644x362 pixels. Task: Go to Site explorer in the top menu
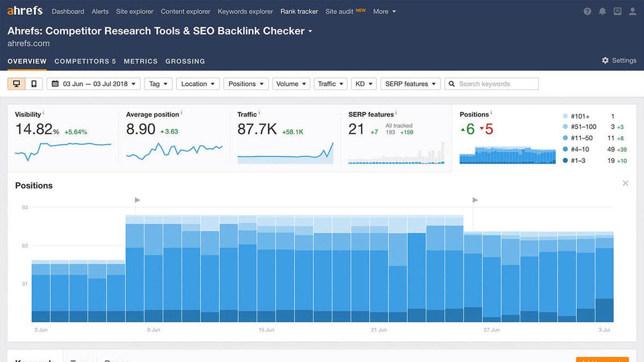[135, 11]
